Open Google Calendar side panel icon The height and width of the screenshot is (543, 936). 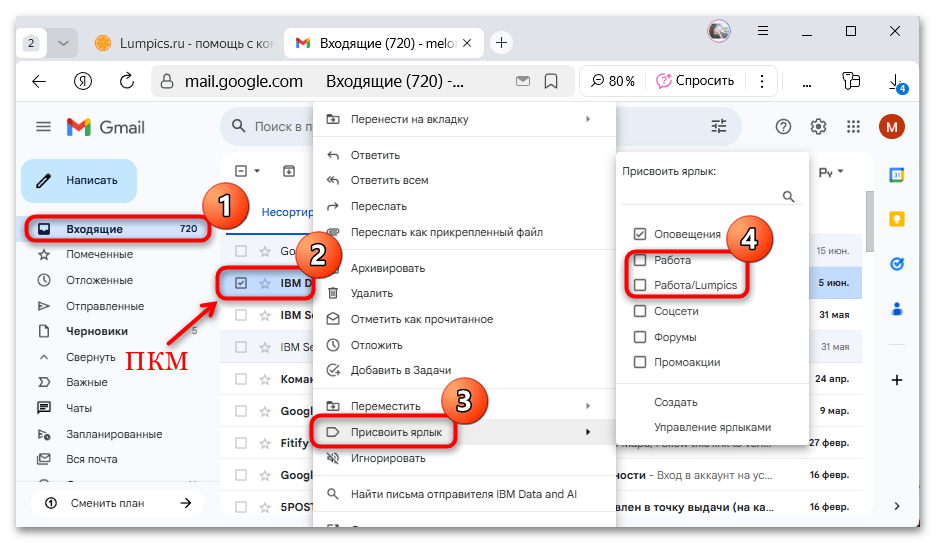(897, 175)
